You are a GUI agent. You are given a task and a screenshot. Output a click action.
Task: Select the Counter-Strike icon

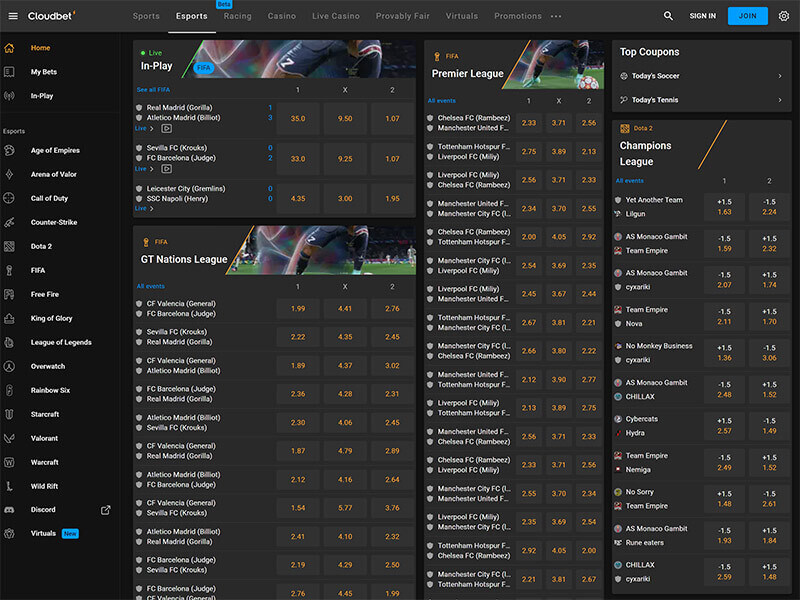pyautogui.click(x=9, y=222)
